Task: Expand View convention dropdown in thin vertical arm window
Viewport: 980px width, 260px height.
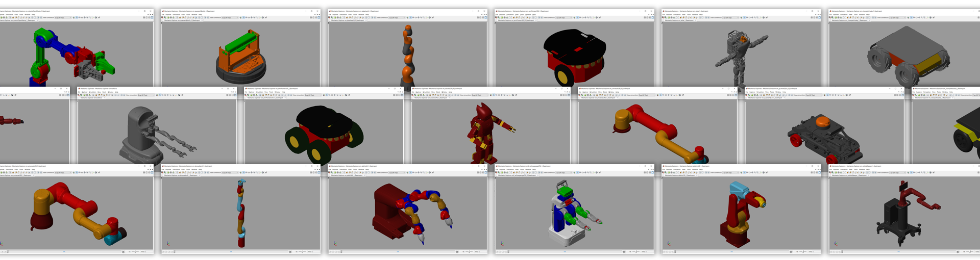Action: tap(230, 173)
